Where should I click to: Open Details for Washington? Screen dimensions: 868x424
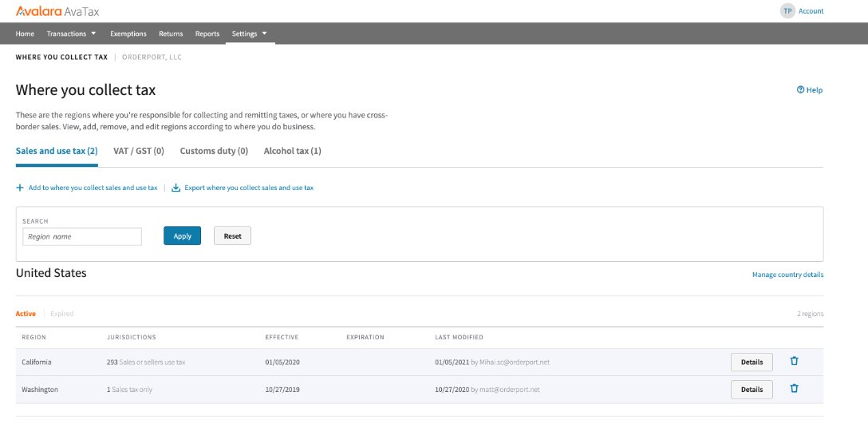coord(752,389)
